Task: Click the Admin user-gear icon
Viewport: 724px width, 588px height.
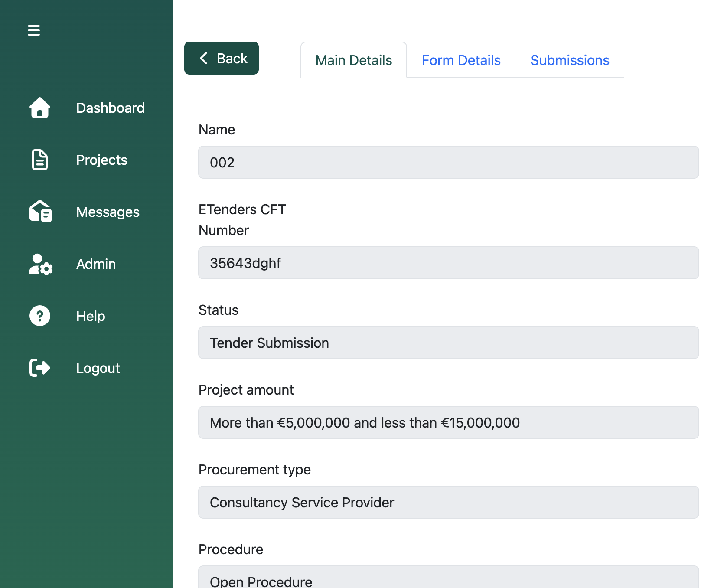Action: [x=40, y=264]
